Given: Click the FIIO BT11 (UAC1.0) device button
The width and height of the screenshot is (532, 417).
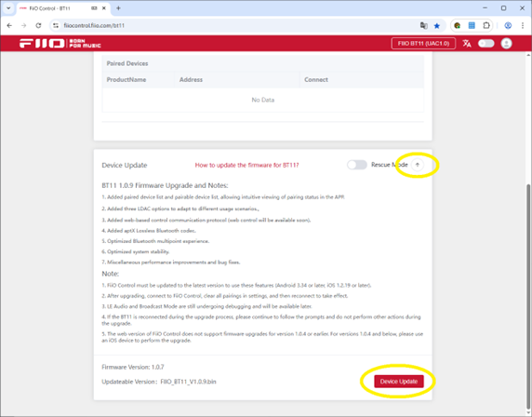Looking at the screenshot, I should 423,44.
